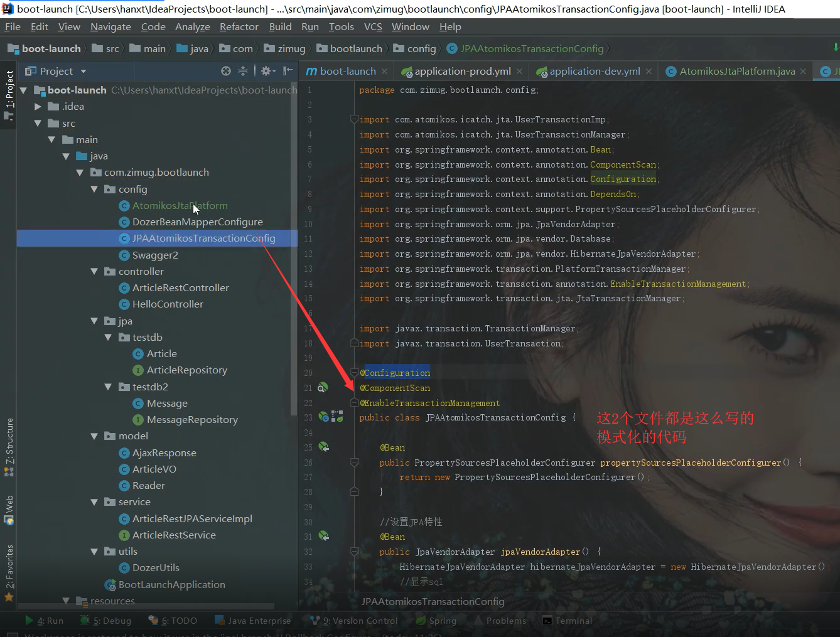
Task: Click the Project panel horizontal scrollbar
Action: tap(146, 606)
